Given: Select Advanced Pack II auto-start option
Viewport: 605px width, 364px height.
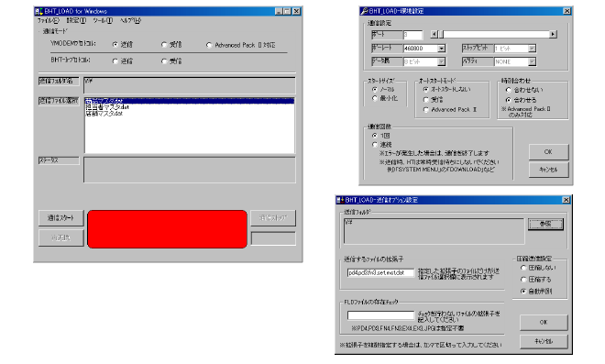Looking at the screenshot, I should tap(426, 110).
